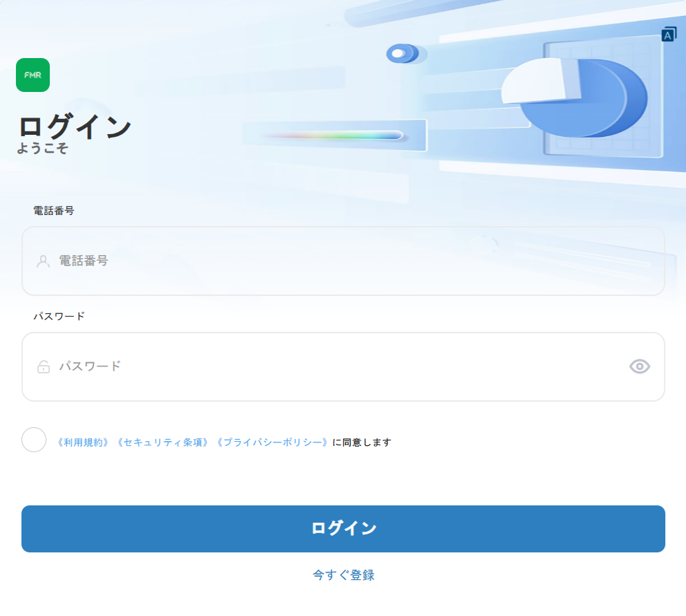Open the language translation icon
Viewport: 686px width, 616px height.
[x=669, y=35]
